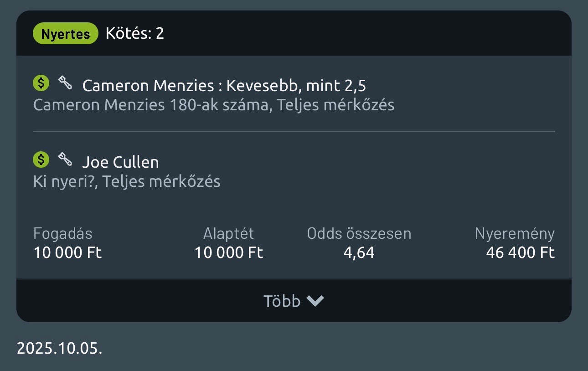Viewport: 588px width, 371px height.
Task: Click the Odds összesen column label
Action: [359, 234]
